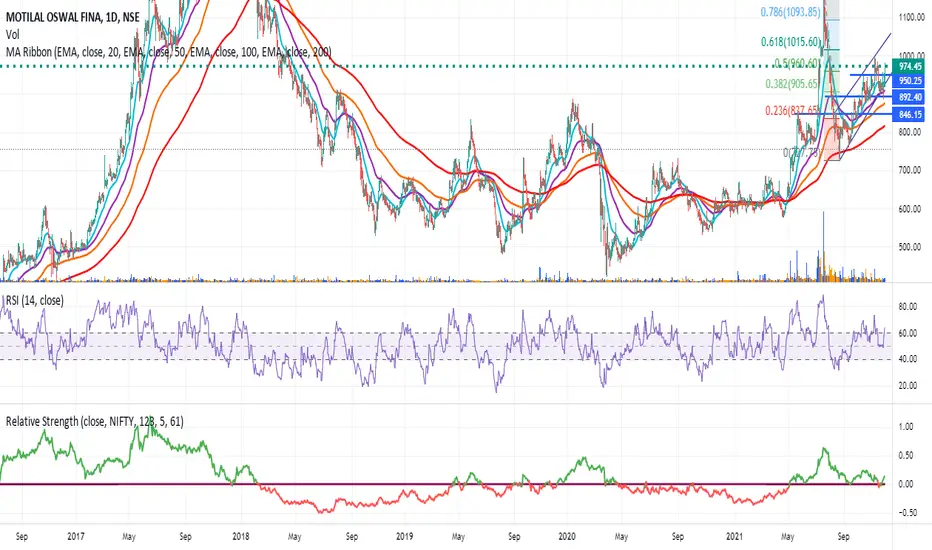
Task: Click the blue 846.15 price label
Action: [x=909, y=115]
